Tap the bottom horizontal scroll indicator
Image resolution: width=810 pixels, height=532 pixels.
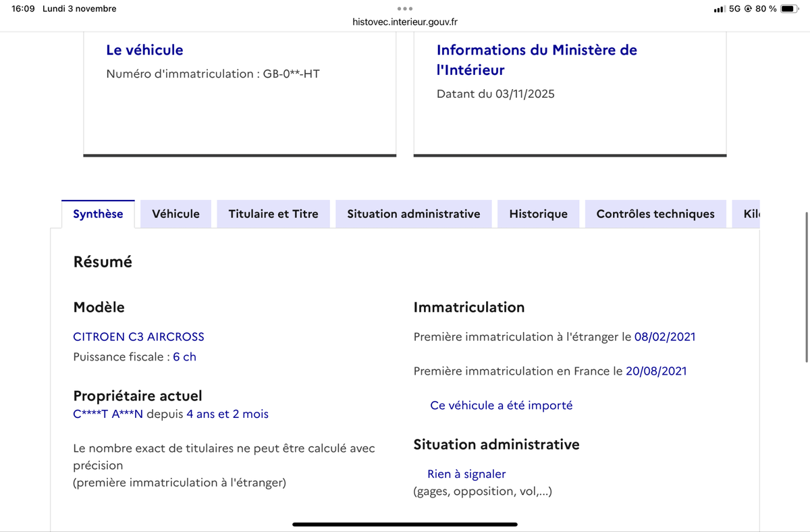pyautogui.click(x=404, y=523)
